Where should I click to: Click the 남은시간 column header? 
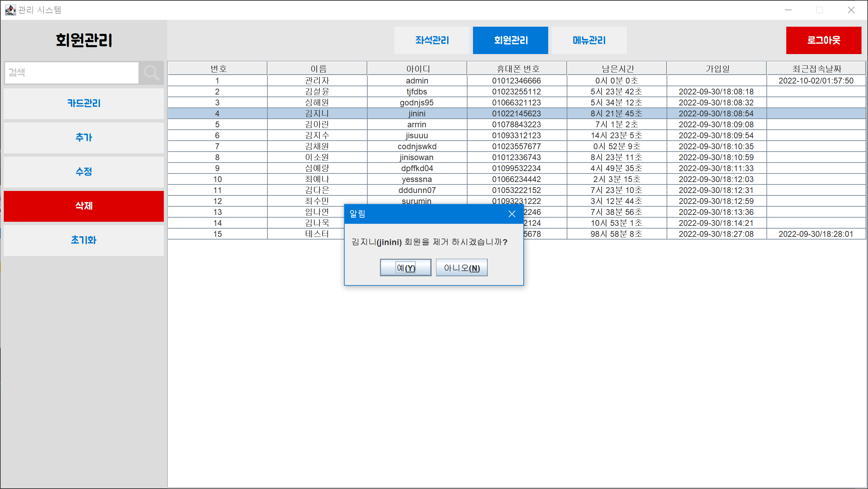[616, 68]
